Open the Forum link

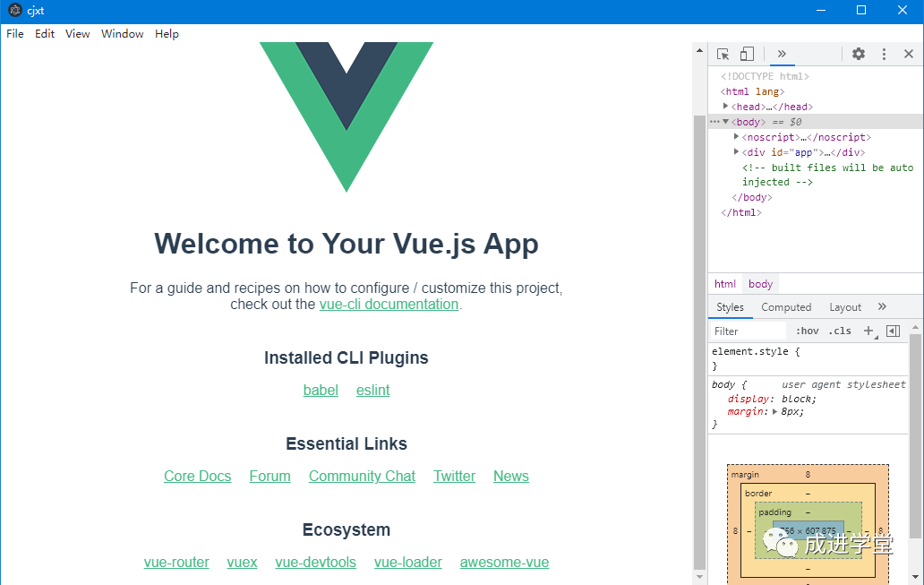pos(269,477)
